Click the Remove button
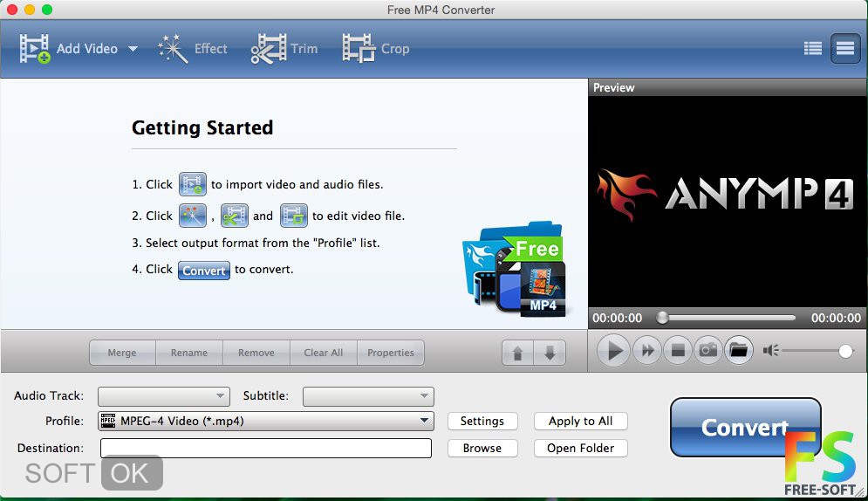Screen dimensions: 868x501 [x=256, y=353]
